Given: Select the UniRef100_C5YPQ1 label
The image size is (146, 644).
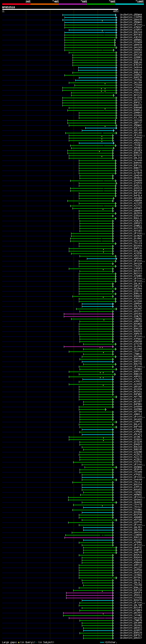Looking at the screenshot, I should pyautogui.click(x=131, y=80).
